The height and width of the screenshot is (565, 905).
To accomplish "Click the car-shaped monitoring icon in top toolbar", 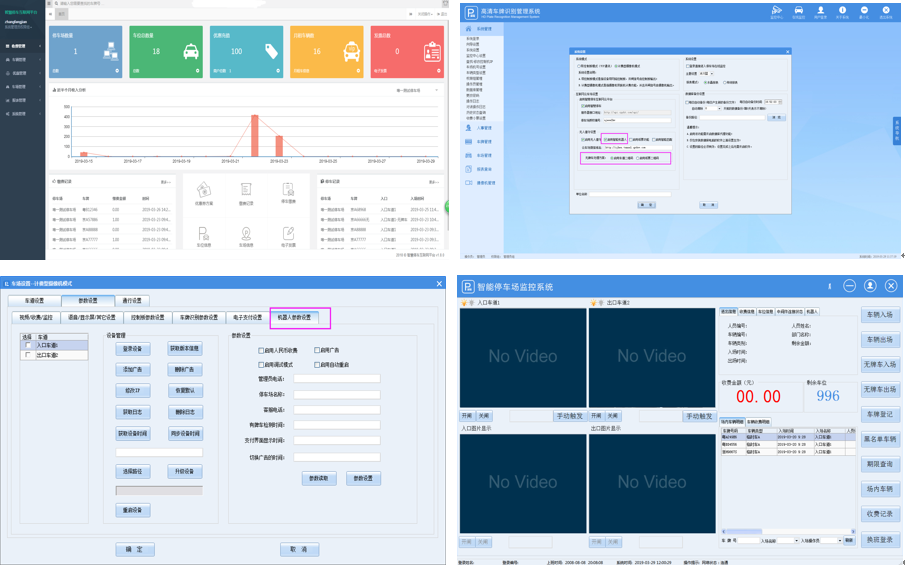I will pos(799,11).
